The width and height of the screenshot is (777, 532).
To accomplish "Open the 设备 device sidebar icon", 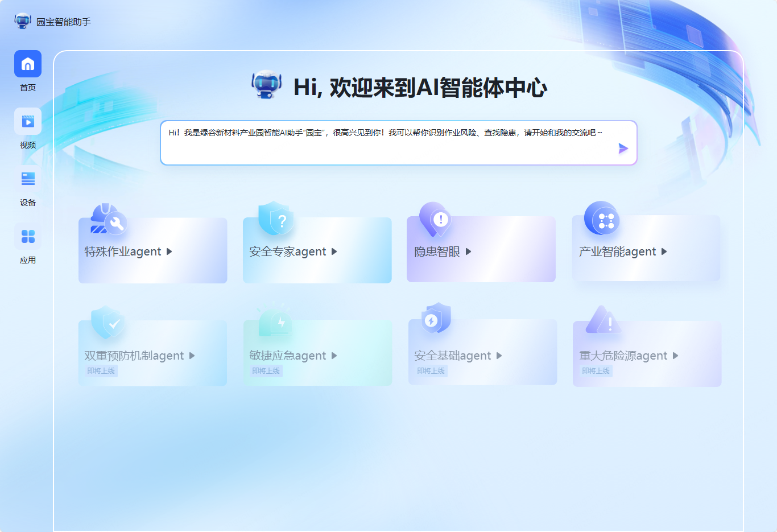I will [28, 179].
